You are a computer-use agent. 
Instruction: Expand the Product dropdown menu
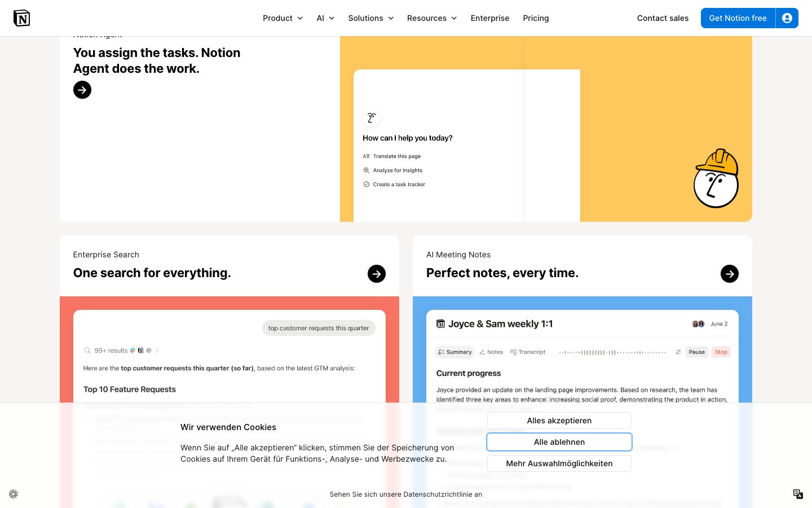[x=283, y=18]
